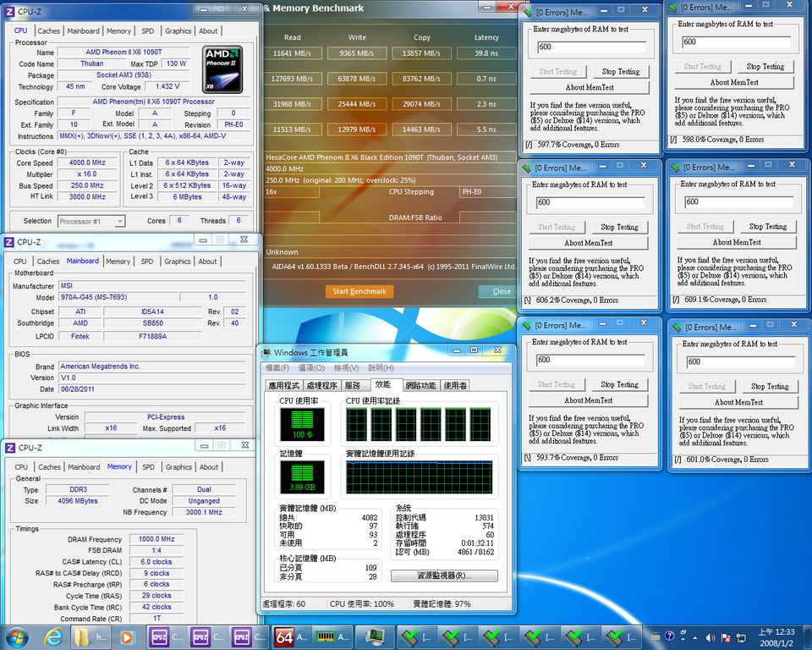Screen dimensions: 812x650
Task: Open the 使用者 tab in Task Manager
Action: 455,386
